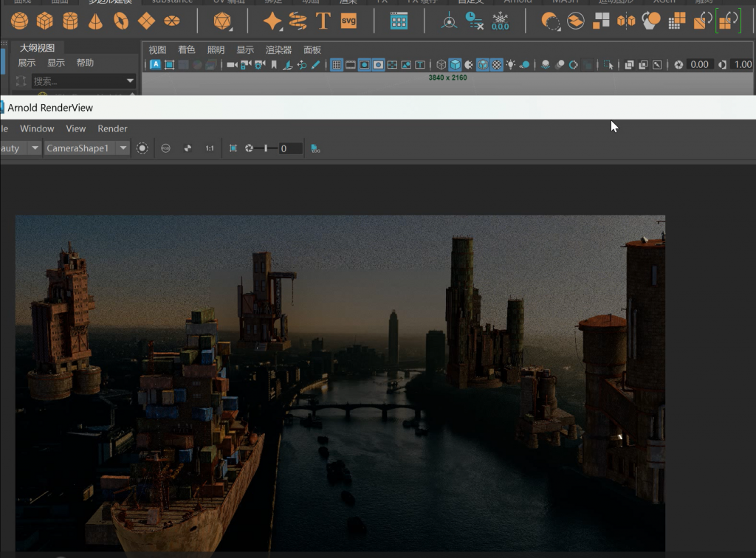Toggle isolate select in viewport
This screenshot has width=756, height=558.
click(x=608, y=64)
